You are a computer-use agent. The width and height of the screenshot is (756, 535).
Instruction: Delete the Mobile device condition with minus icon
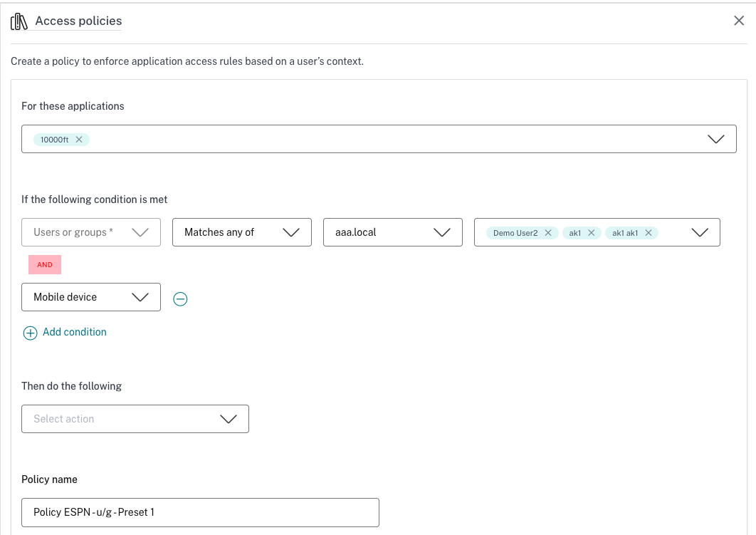click(181, 299)
